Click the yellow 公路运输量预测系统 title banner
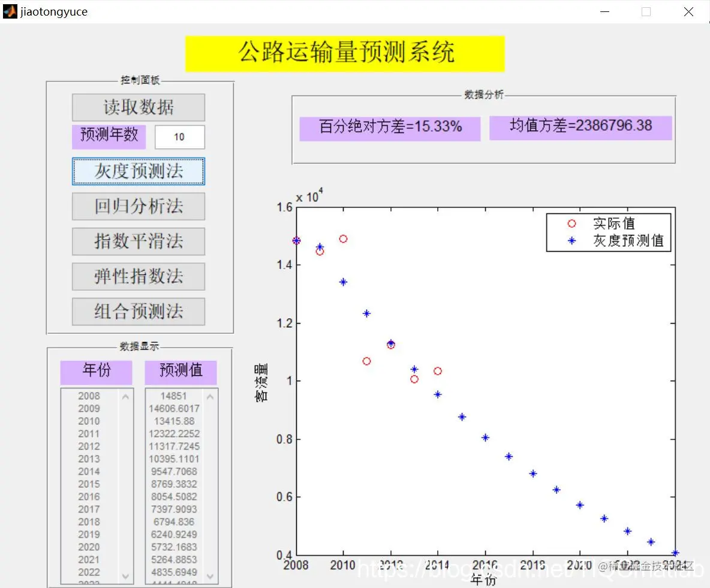Screen dimensions: 710x588 (345, 53)
